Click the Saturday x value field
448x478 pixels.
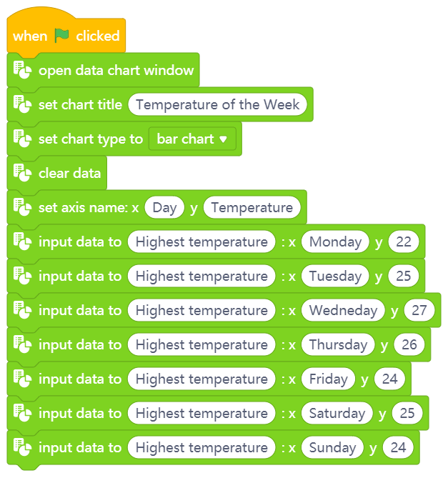click(x=337, y=413)
